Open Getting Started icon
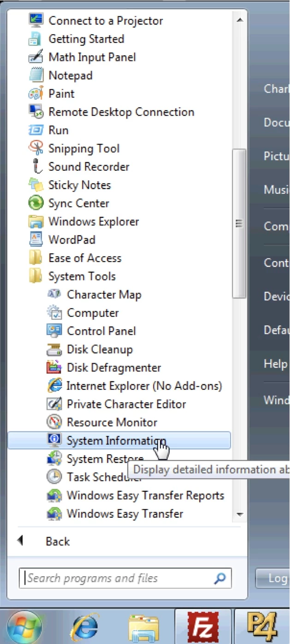 coord(36,39)
